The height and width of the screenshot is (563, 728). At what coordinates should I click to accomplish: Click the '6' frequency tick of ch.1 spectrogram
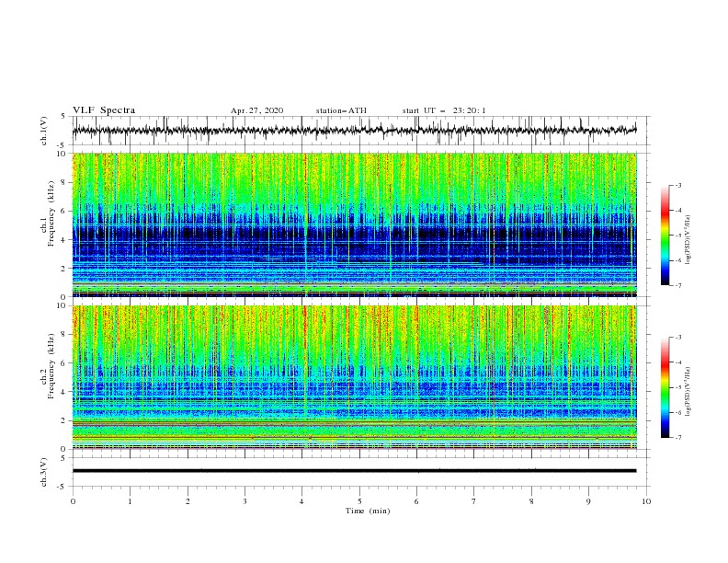pos(63,211)
